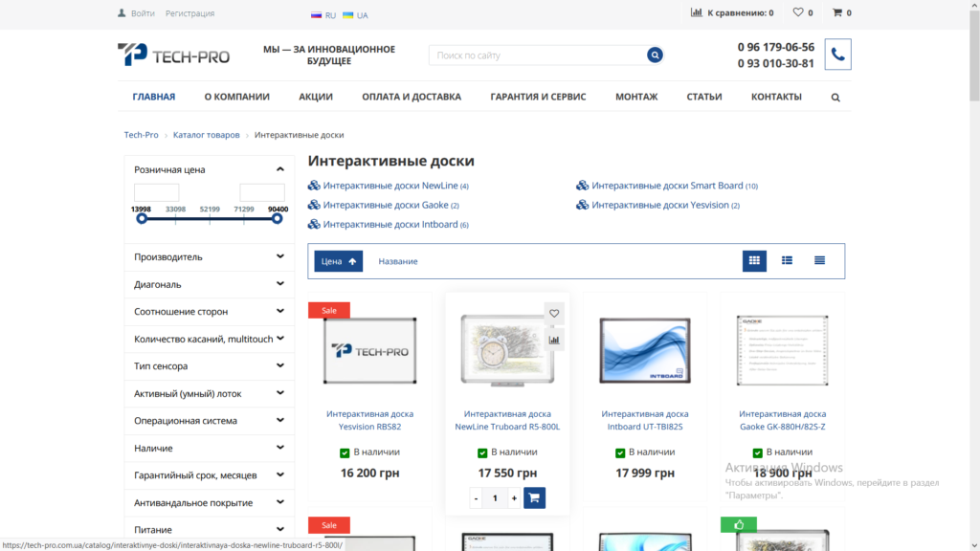The image size is (980, 551).
Task: Expand the Операционная система filter
Action: point(280,421)
